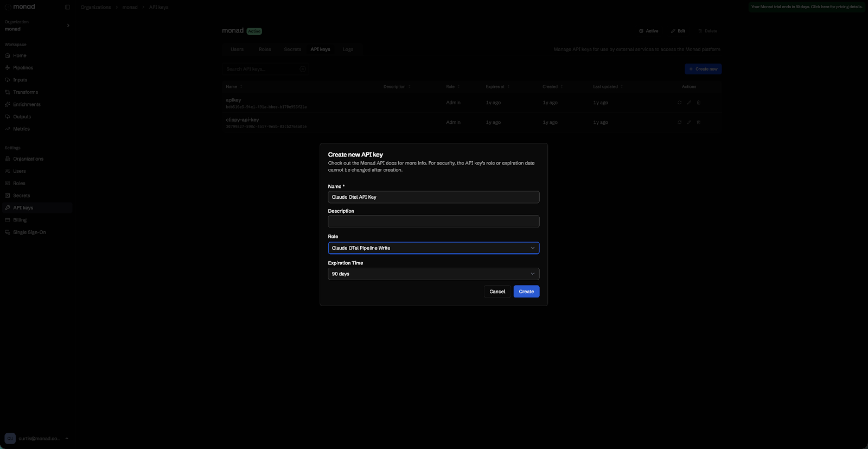Click the green Active badge beside monad
868x449 pixels.
pyautogui.click(x=254, y=31)
